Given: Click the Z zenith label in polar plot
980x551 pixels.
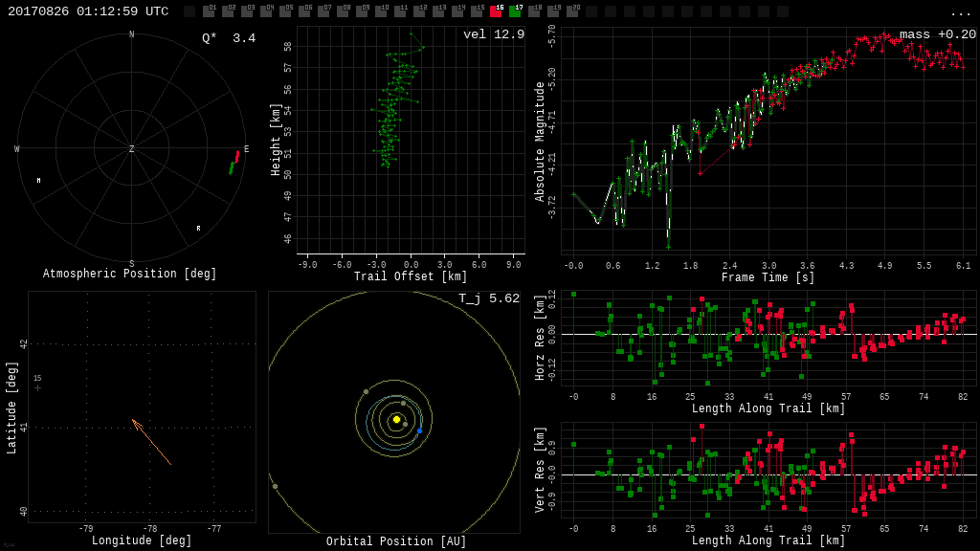Looking at the screenshot, I should [131, 148].
